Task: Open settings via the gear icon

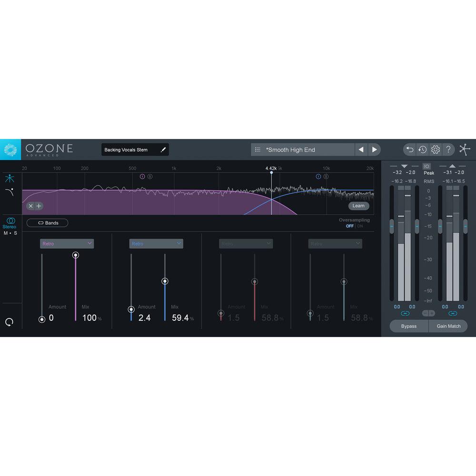Action: 435,149
